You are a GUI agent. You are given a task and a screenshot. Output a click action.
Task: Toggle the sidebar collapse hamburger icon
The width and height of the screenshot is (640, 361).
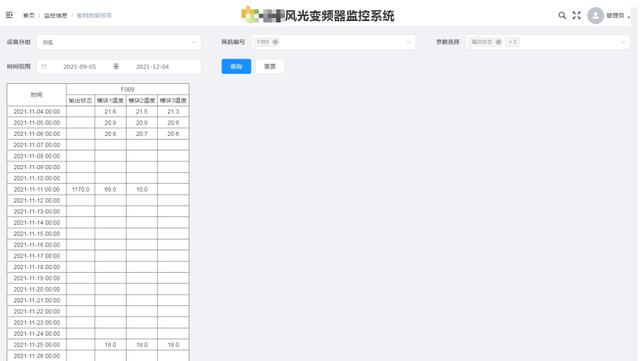[x=9, y=15]
